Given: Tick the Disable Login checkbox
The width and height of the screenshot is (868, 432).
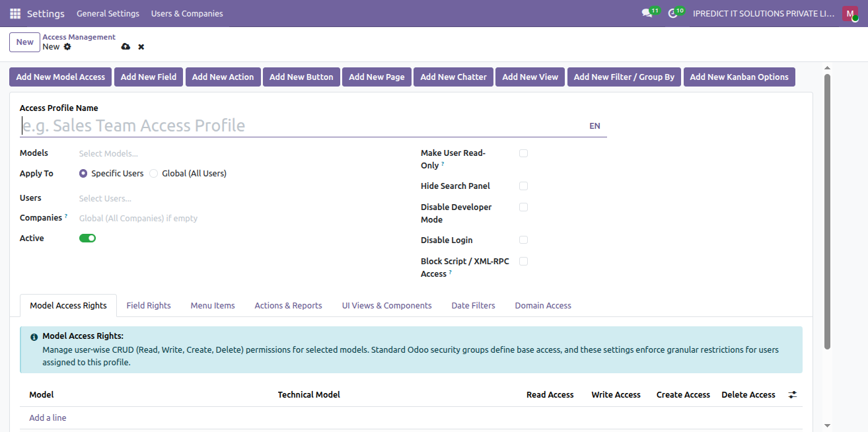Looking at the screenshot, I should click(523, 240).
